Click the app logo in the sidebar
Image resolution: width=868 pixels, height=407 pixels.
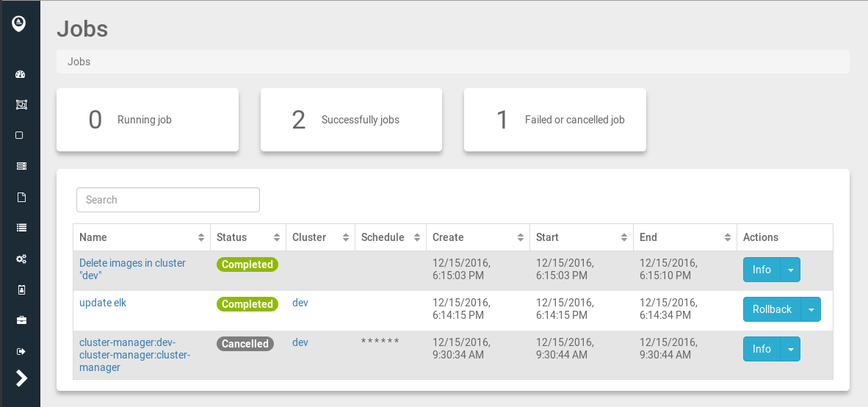pyautogui.click(x=19, y=24)
